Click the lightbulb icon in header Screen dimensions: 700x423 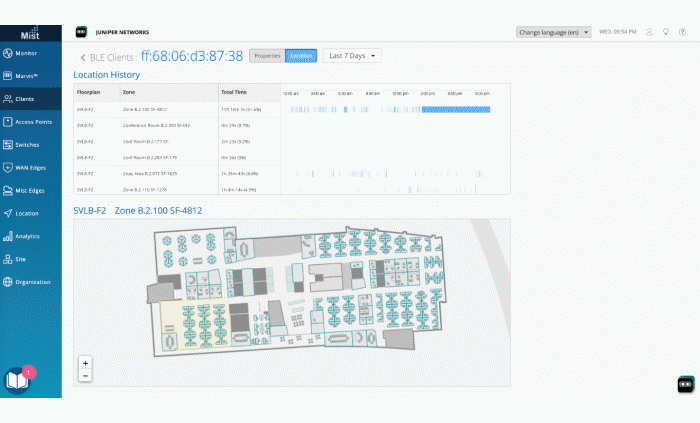pyautogui.click(x=666, y=32)
